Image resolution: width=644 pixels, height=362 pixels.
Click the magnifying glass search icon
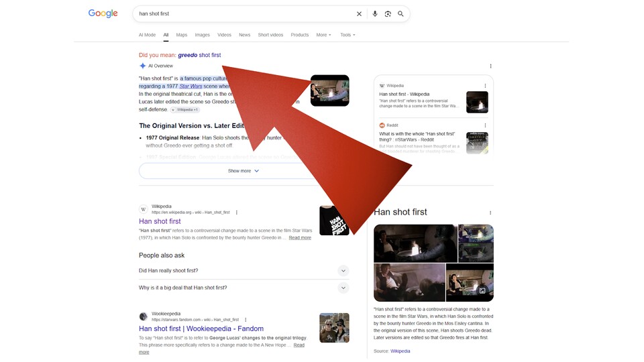pyautogui.click(x=400, y=14)
